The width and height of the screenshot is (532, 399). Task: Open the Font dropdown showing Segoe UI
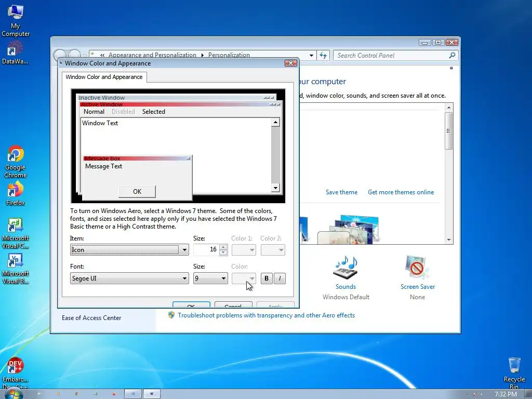point(129,278)
